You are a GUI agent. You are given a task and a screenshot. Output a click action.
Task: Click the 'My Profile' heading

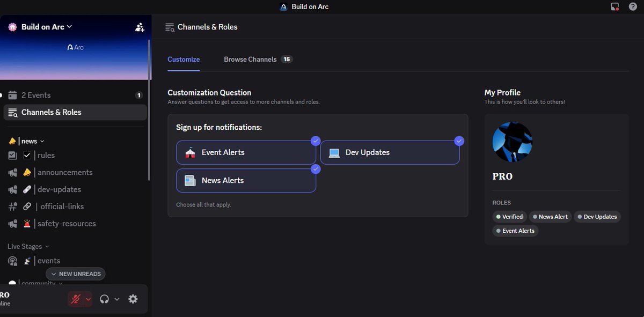[502, 93]
